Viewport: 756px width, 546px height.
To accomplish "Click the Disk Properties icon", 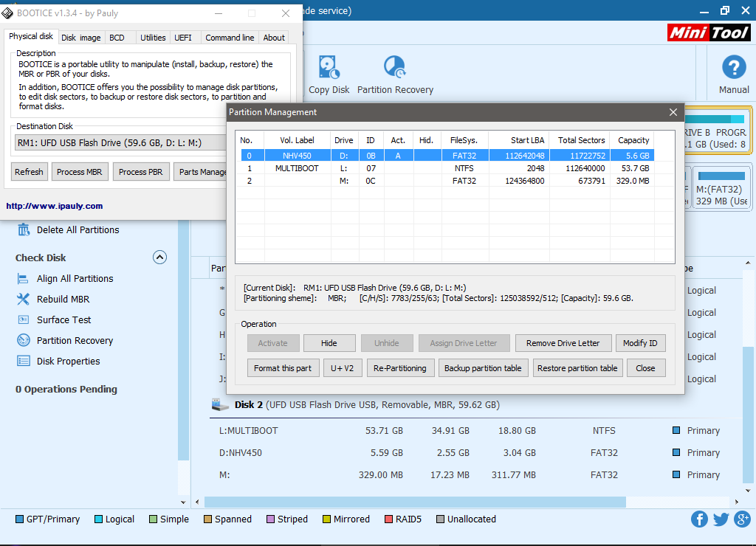I will 23,361.
